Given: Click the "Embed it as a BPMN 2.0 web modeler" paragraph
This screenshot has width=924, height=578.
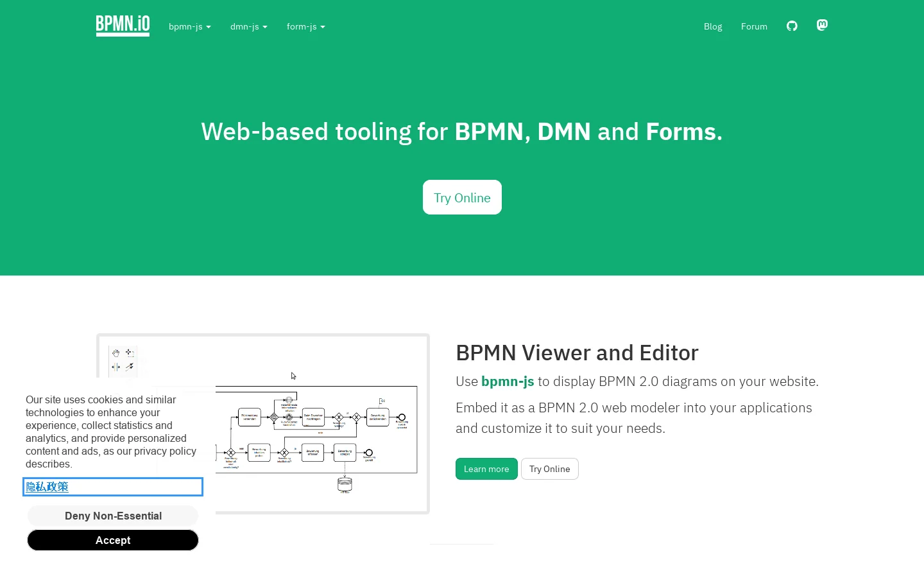Looking at the screenshot, I should coord(634,418).
